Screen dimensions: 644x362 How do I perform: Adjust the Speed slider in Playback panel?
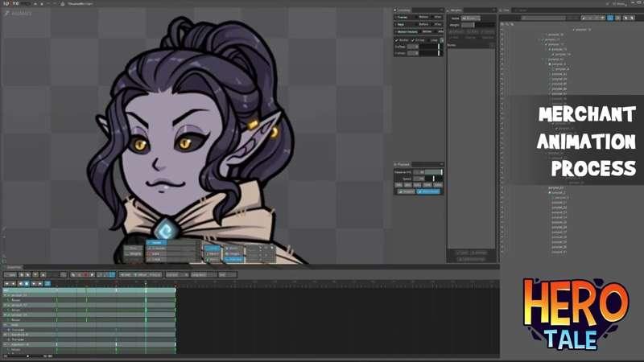tap(434, 179)
